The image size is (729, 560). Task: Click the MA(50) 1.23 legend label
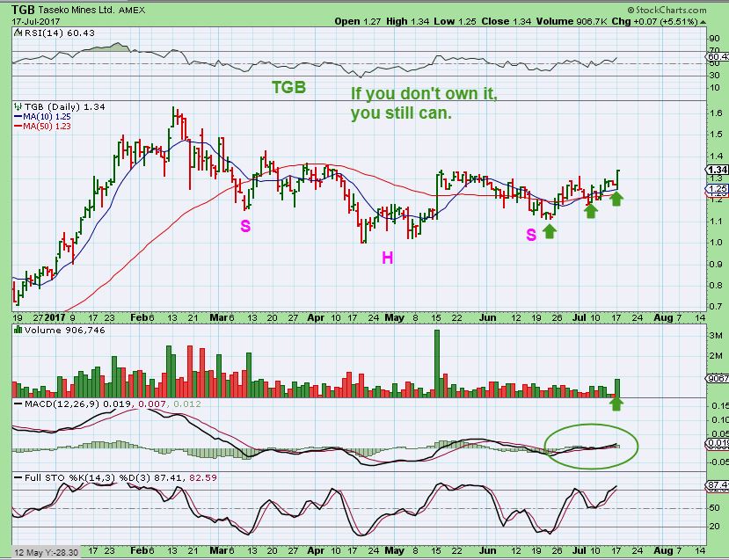[47, 126]
